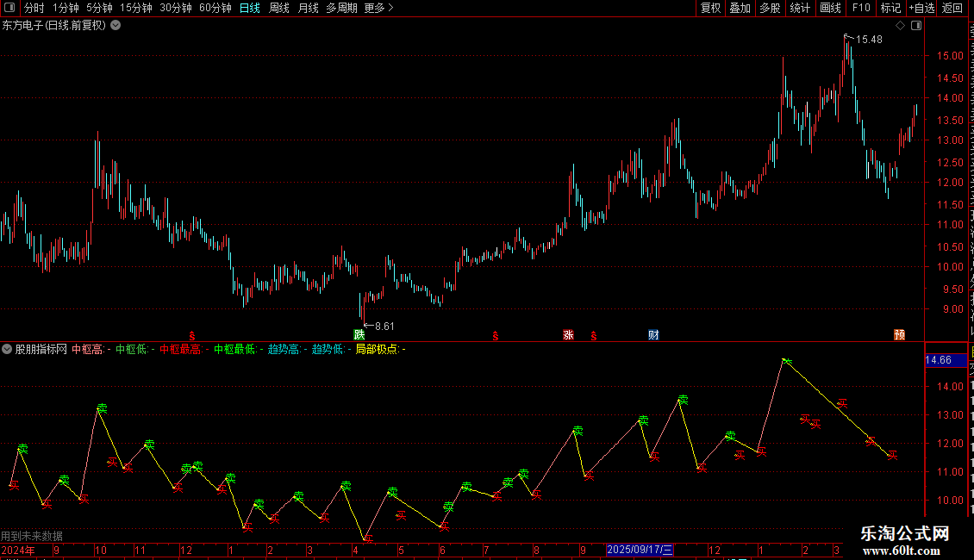Click the blue 财 event marker
The width and height of the screenshot is (974, 560).
653,334
